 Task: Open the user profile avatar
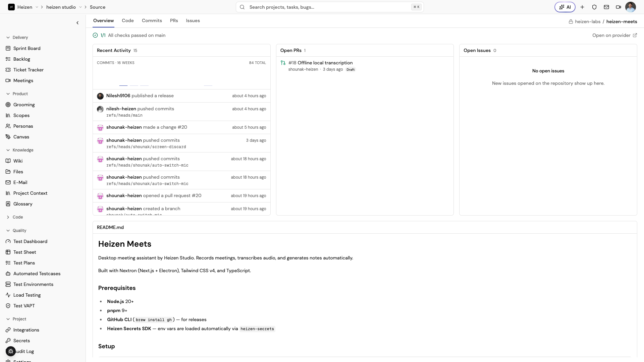(631, 7)
